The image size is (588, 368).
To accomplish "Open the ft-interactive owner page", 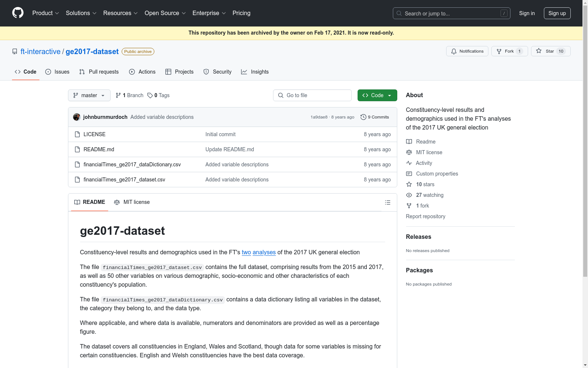I will (40, 52).
